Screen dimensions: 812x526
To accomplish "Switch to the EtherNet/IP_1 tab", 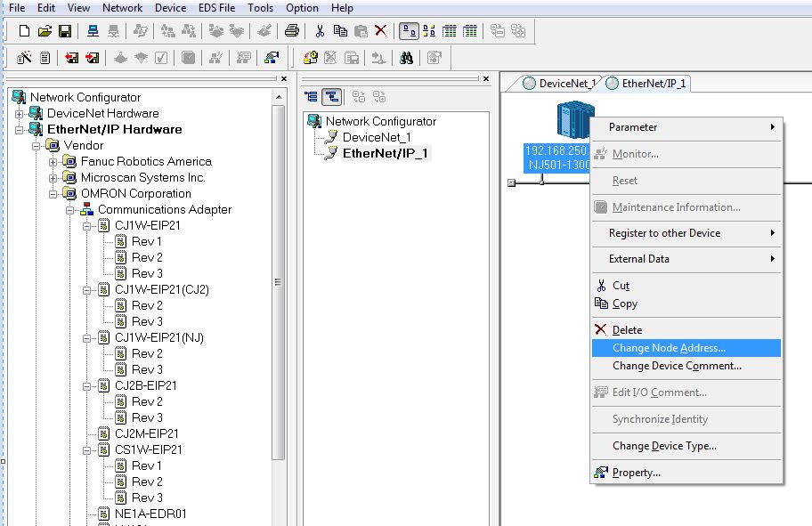I will 646,84.
